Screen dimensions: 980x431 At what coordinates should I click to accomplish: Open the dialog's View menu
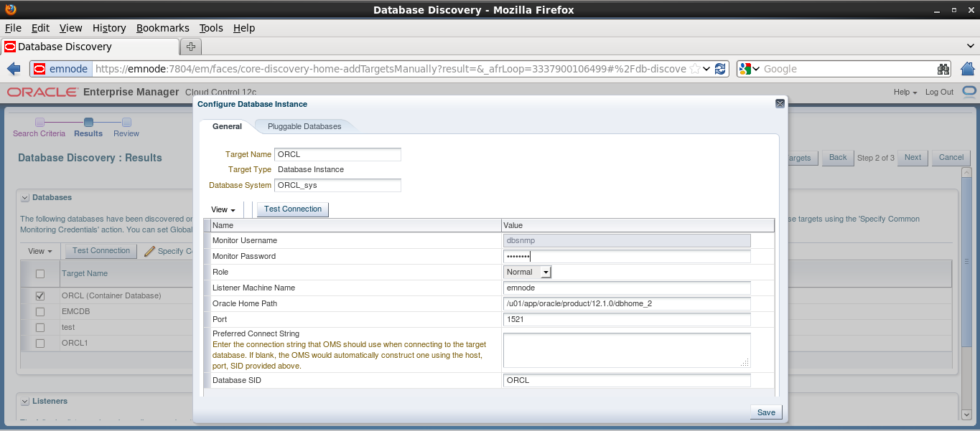pyautogui.click(x=223, y=209)
